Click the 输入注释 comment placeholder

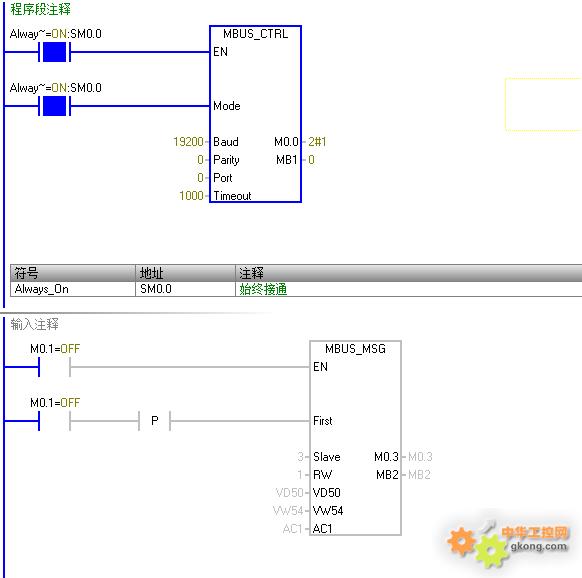tap(34, 324)
